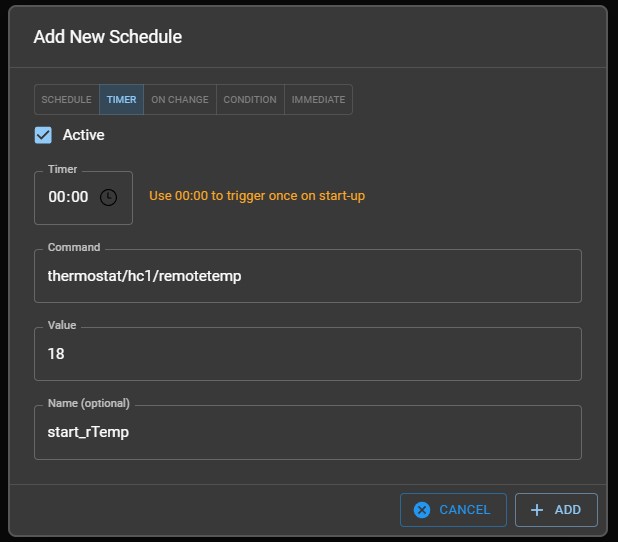
Task: Select the Name field with start_rTemp
Action: coord(307,432)
